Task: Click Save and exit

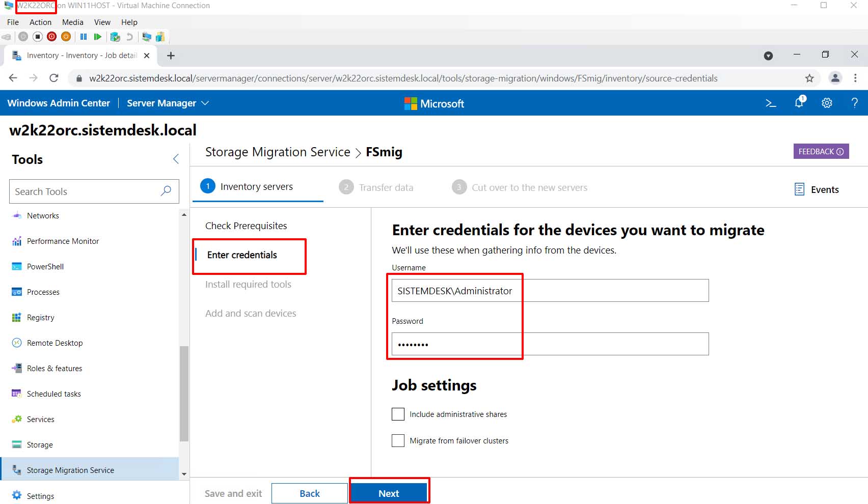Action: coord(233,493)
